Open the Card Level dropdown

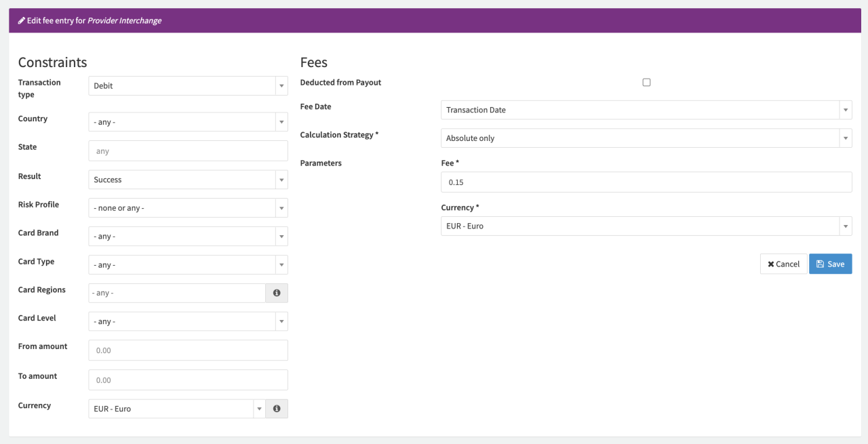pos(188,321)
